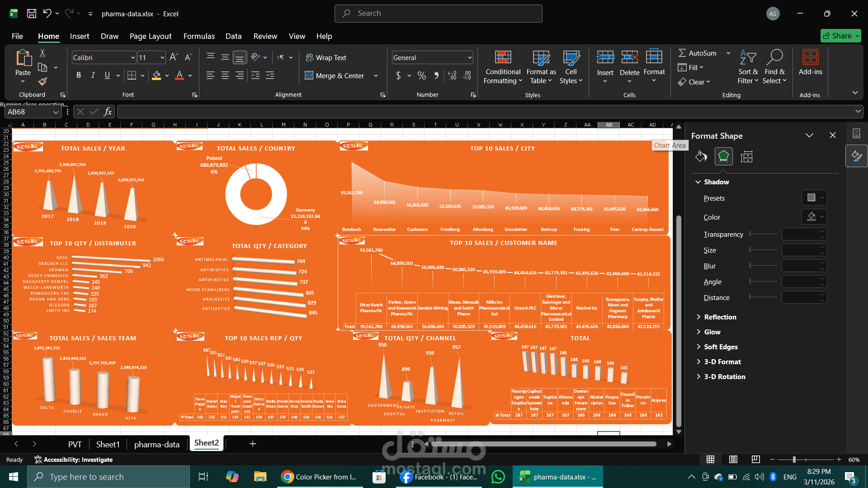Expand the 3-D Format section
This screenshot has height=488, width=868.
point(698,361)
